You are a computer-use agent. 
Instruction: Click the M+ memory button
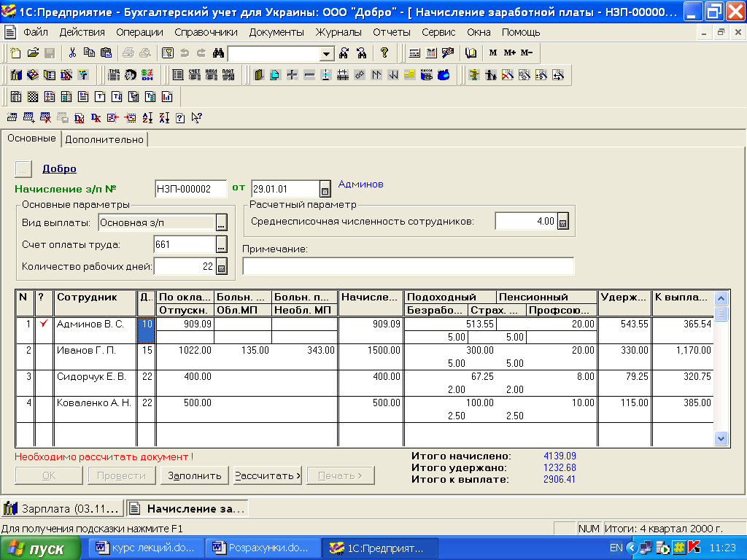pos(509,53)
